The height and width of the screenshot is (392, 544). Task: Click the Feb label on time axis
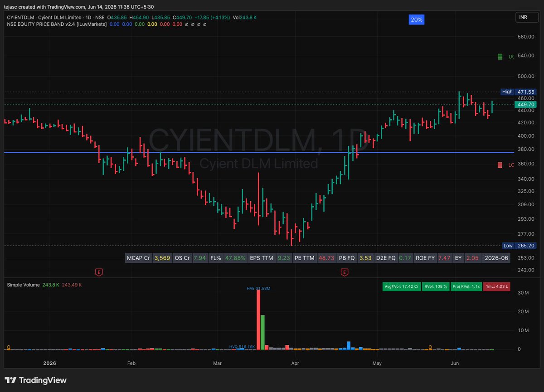click(x=131, y=363)
